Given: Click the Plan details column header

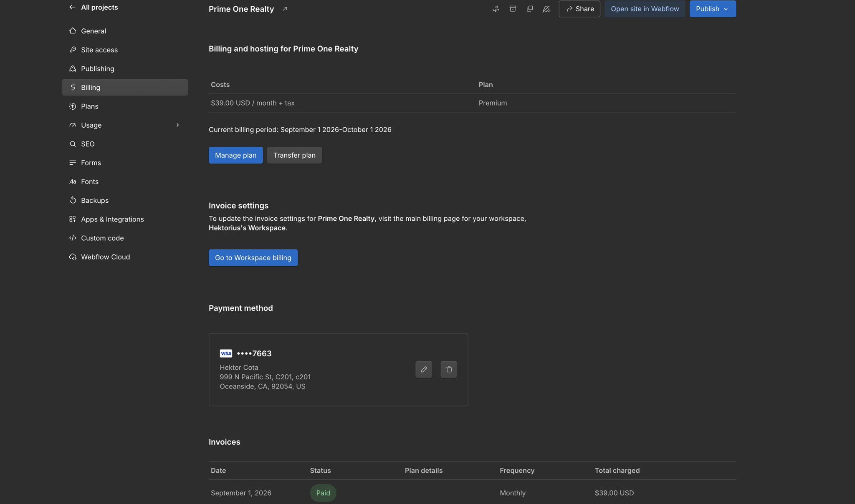Looking at the screenshot, I should 424,470.
